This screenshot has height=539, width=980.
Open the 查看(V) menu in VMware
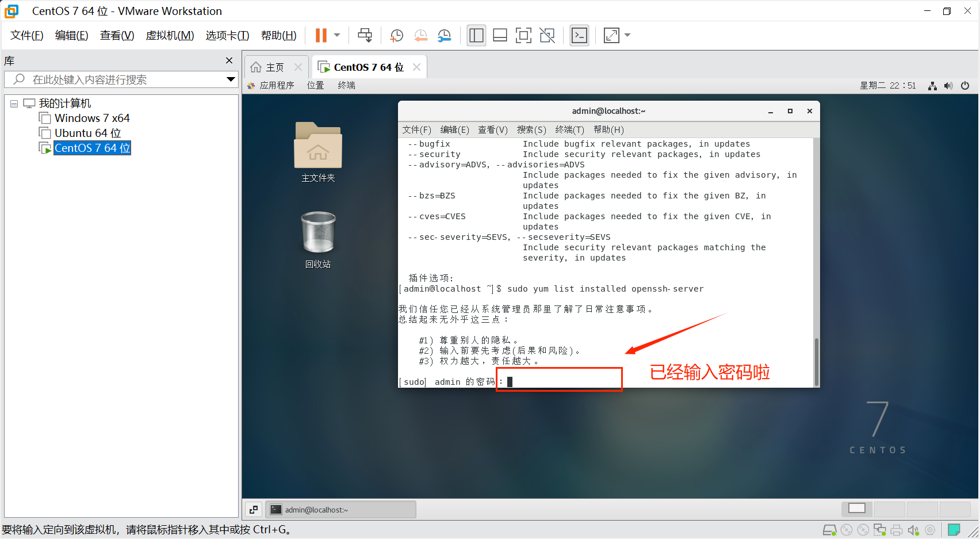coord(117,36)
